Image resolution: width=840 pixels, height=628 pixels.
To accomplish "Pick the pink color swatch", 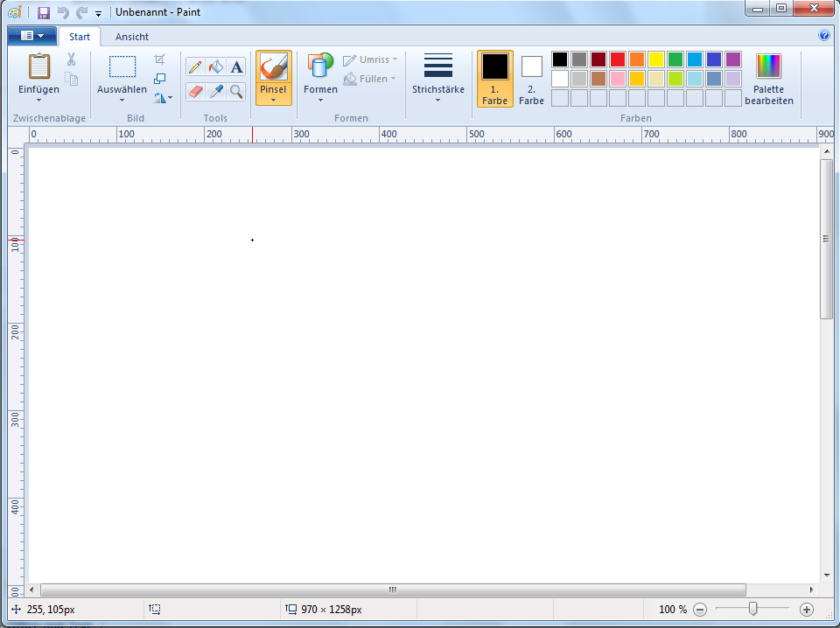I will [618, 79].
